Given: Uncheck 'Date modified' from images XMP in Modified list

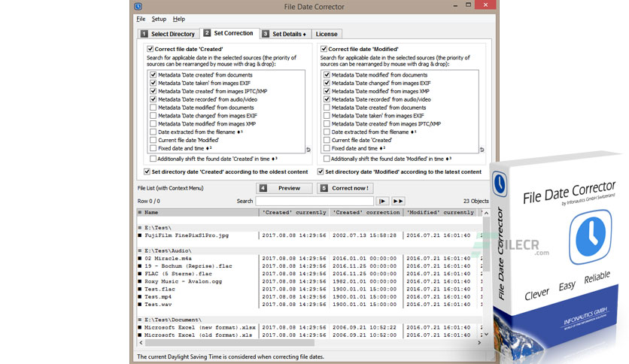Looking at the screenshot, I should pos(327,91).
